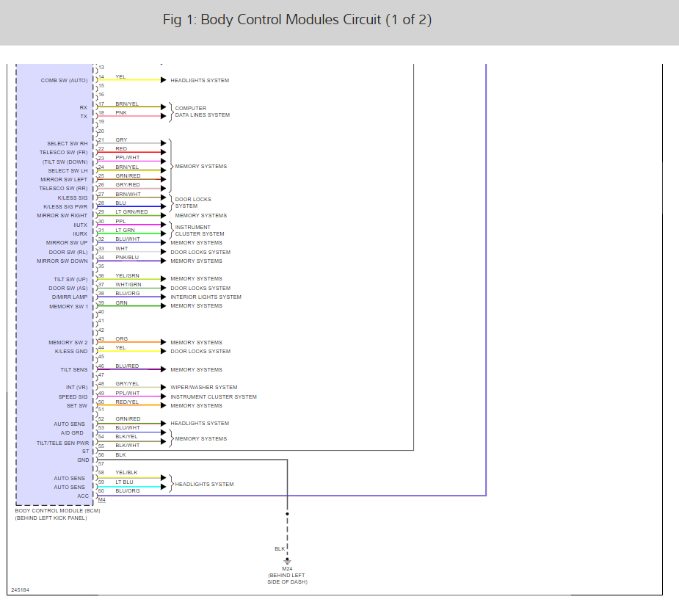Select the diagram number 245184
679x616 pixels.
coord(20,590)
